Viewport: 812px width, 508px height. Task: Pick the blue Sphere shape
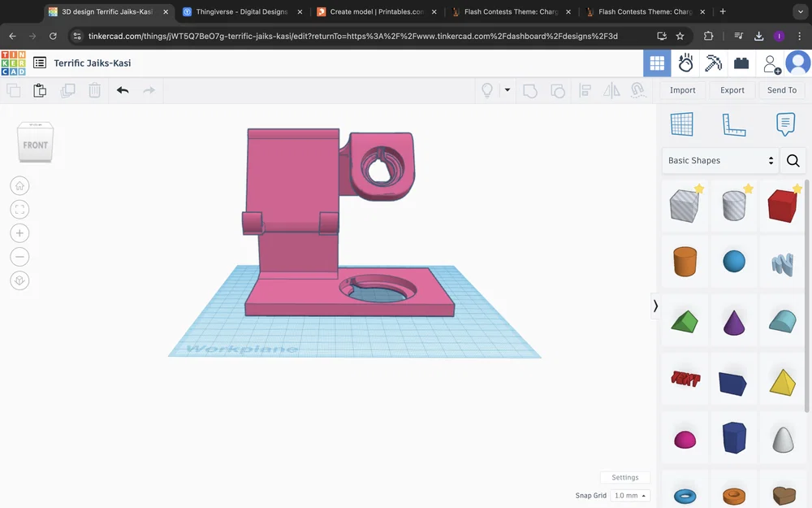click(x=734, y=262)
